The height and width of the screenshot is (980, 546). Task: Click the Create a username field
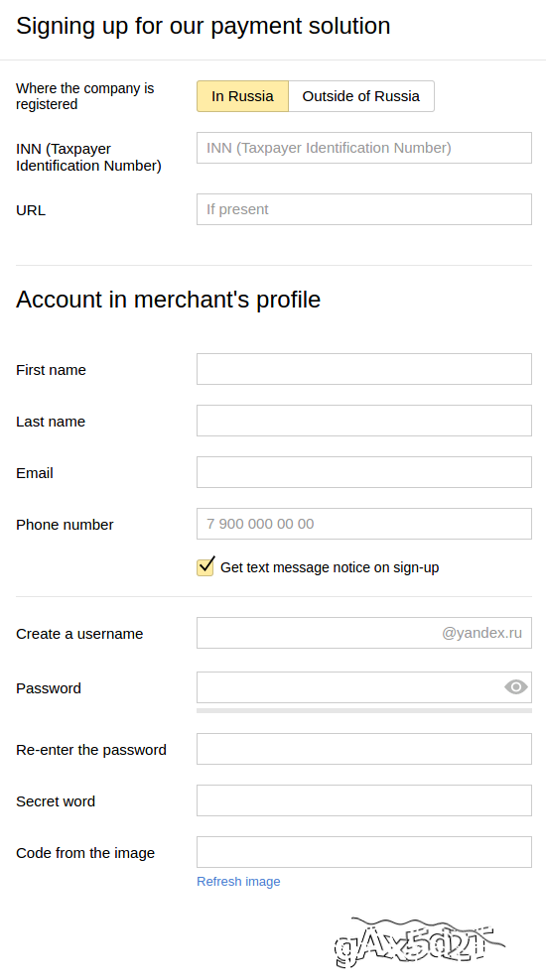pos(364,633)
